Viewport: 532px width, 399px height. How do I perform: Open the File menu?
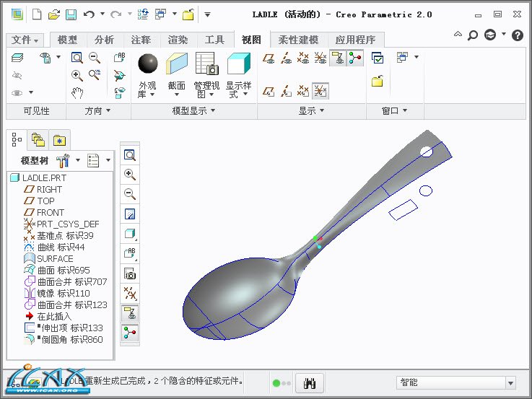25,40
